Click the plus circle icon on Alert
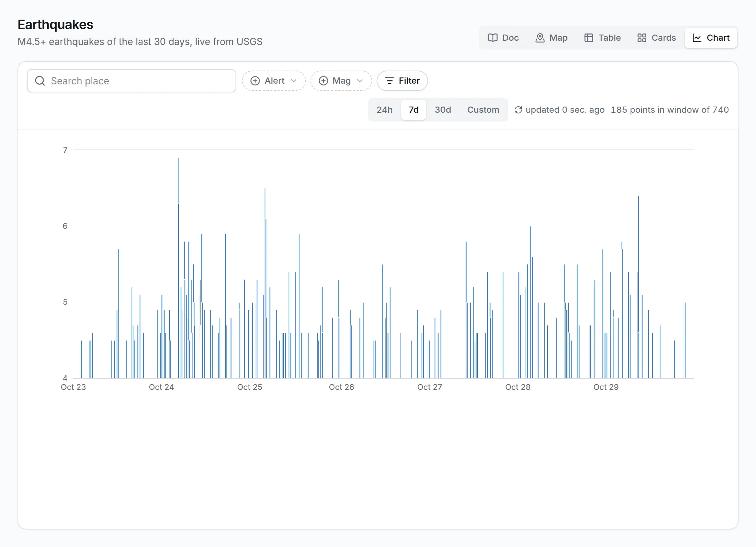Screen dimensions: 756x547 click(x=255, y=81)
